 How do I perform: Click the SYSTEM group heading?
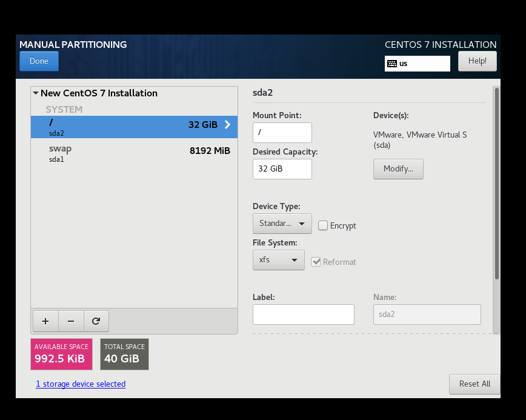click(x=64, y=109)
